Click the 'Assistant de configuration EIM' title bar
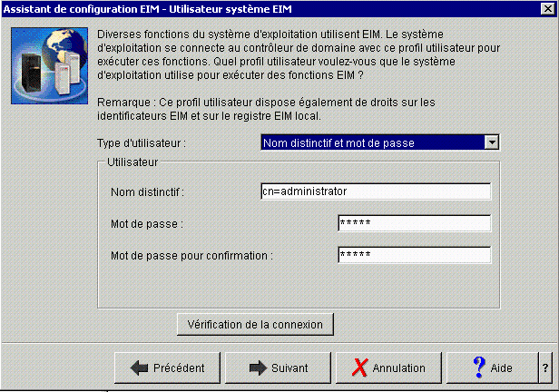559x392 pixels. (147, 9)
